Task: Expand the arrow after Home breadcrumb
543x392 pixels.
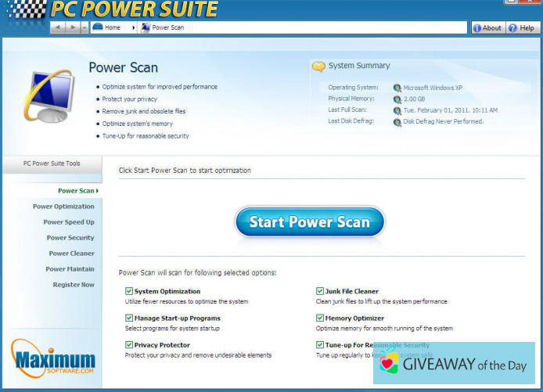Action: 133,27
